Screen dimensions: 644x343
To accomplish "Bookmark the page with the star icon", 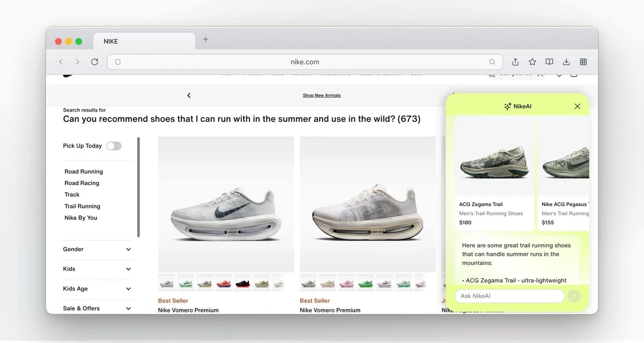I will (x=532, y=62).
